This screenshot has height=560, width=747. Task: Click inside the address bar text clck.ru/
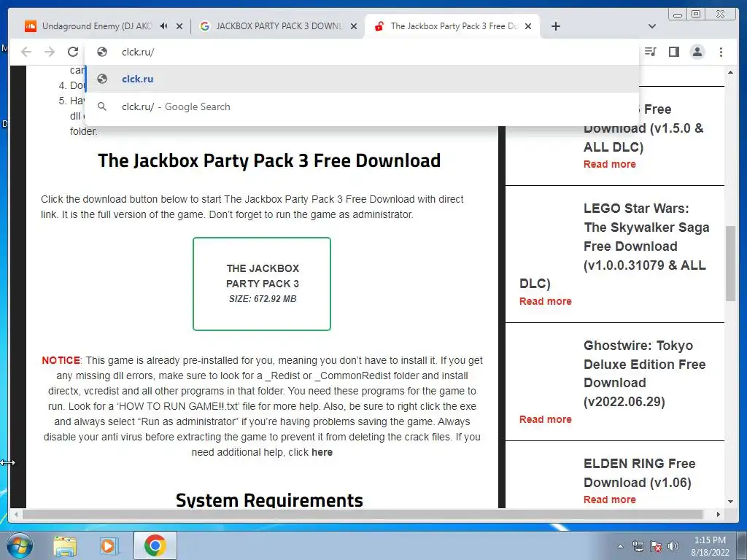tap(138, 52)
